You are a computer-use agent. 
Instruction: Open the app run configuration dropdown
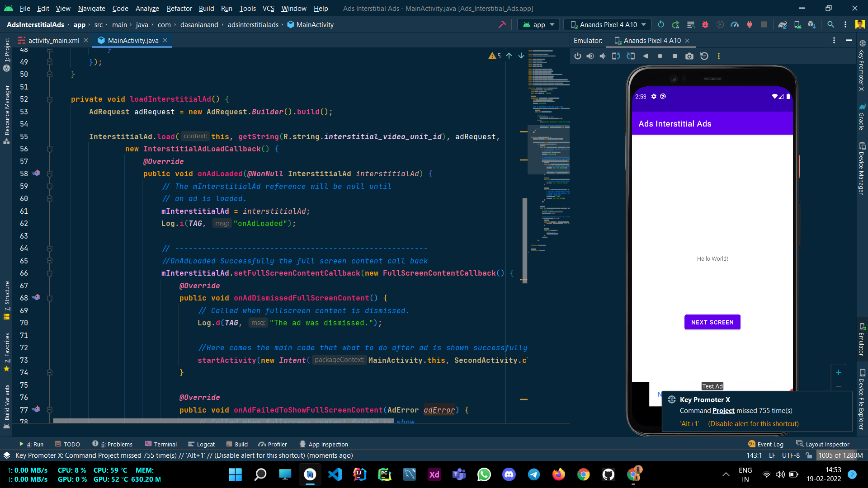(x=538, y=24)
